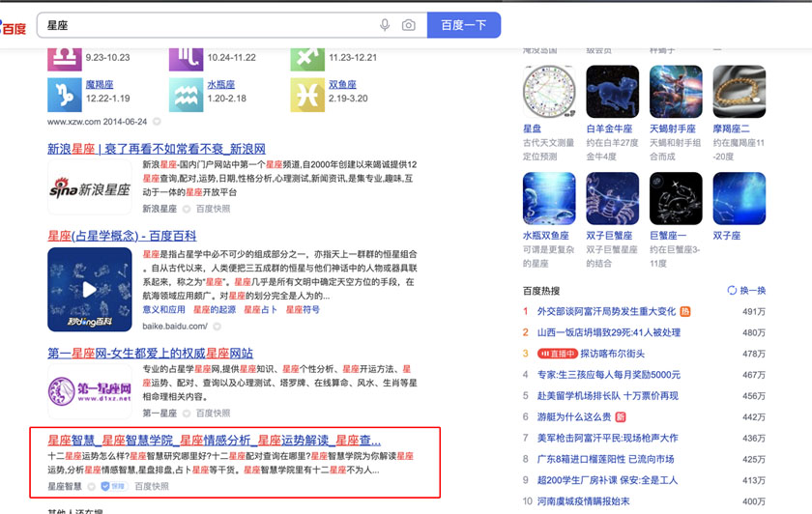This screenshot has height=514, width=812.
Task: Open hot search 赴美留学机场排长队
Action: [x=607, y=395]
